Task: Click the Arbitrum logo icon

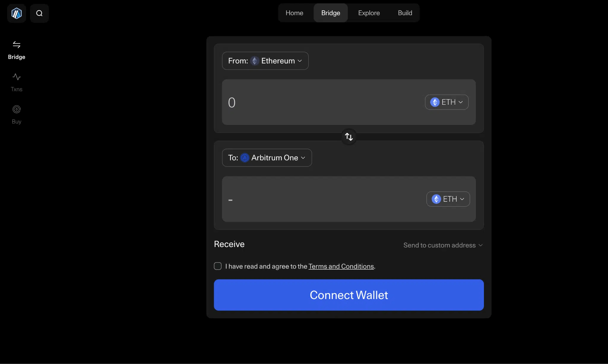Action: (x=17, y=13)
